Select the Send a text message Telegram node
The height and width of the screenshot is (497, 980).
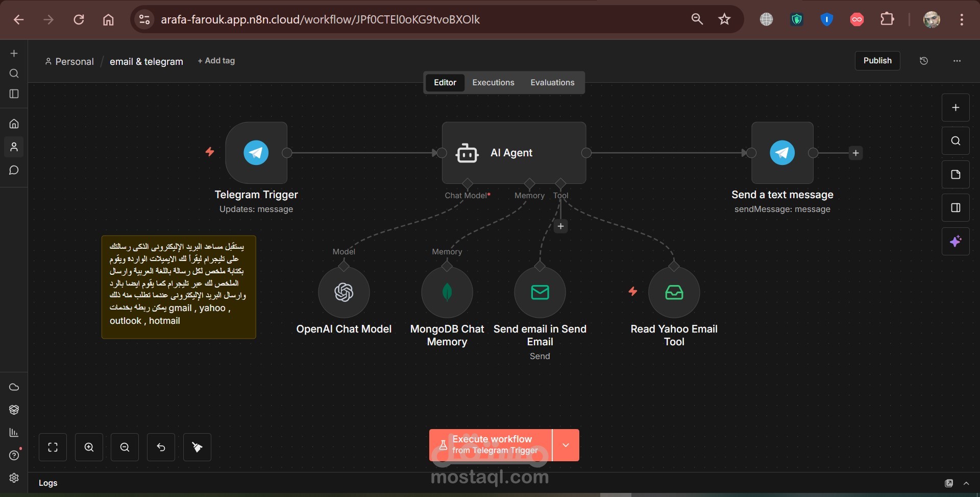(782, 153)
